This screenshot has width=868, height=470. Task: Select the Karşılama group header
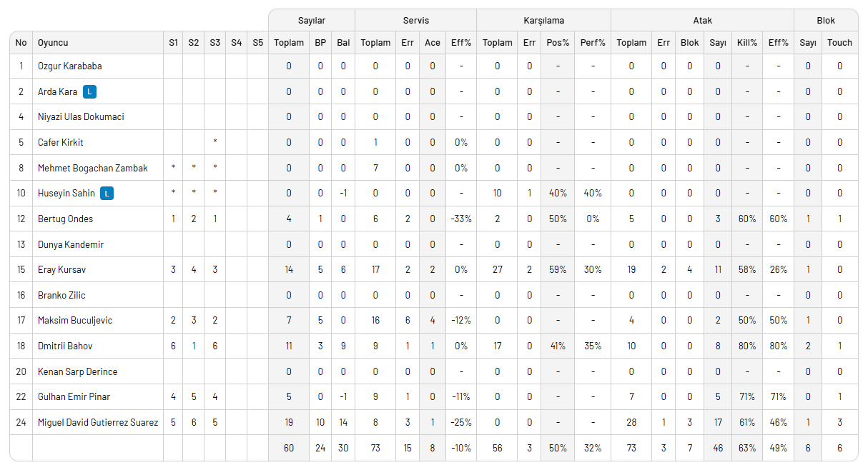pyautogui.click(x=543, y=21)
